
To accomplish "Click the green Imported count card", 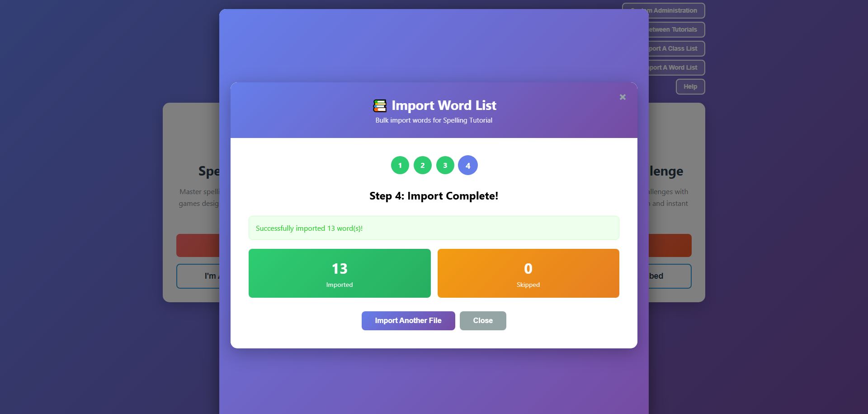I will pyautogui.click(x=340, y=273).
